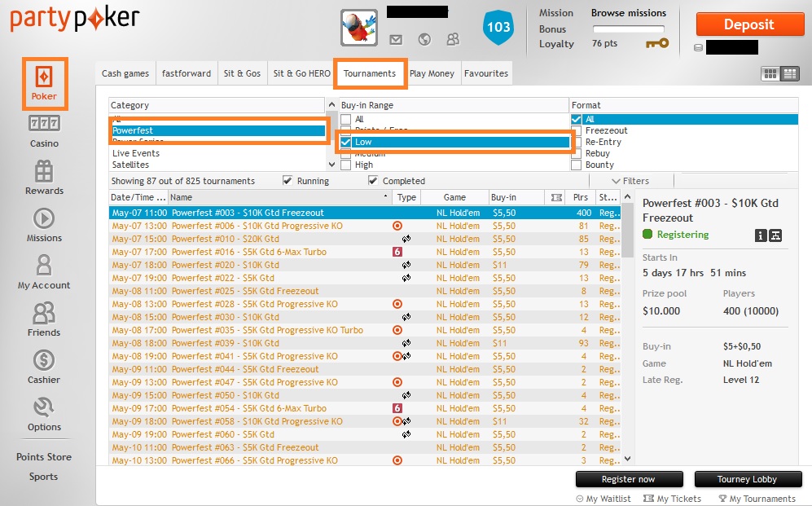This screenshot has height=506, width=812.
Task: Check the Freezeout format checkbox
Action: coord(576,130)
